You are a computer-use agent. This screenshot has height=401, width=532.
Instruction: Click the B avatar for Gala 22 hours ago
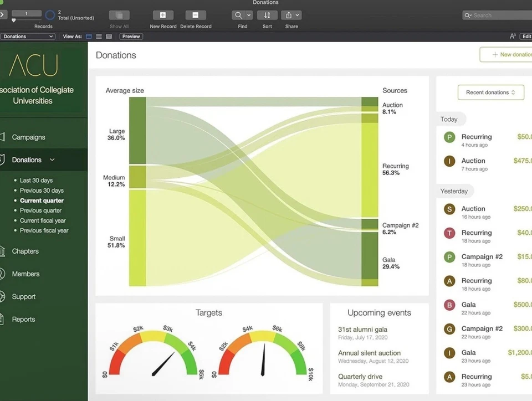point(449,305)
